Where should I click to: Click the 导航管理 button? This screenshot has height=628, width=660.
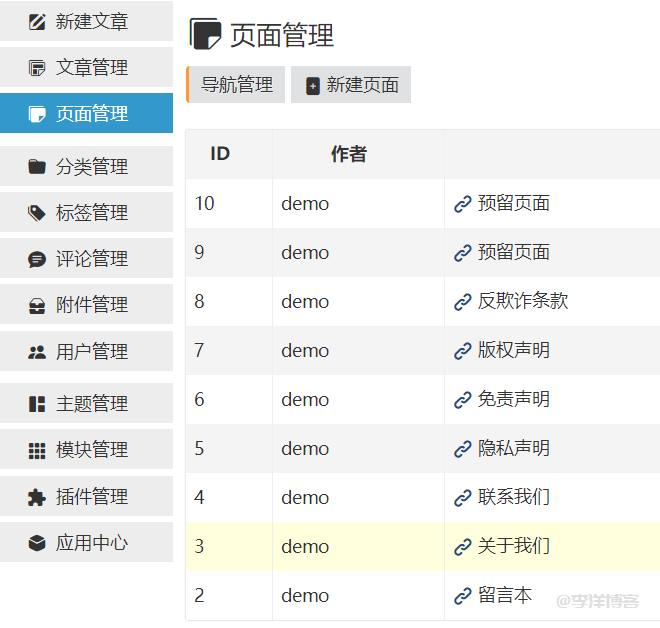coord(237,85)
